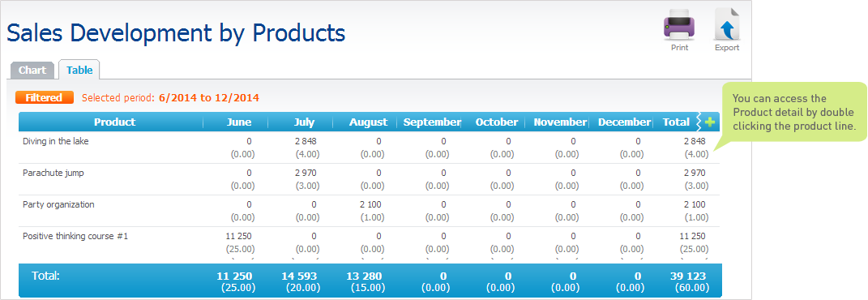Click the Print printer icon
The image size is (868, 300).
(679, 26)
